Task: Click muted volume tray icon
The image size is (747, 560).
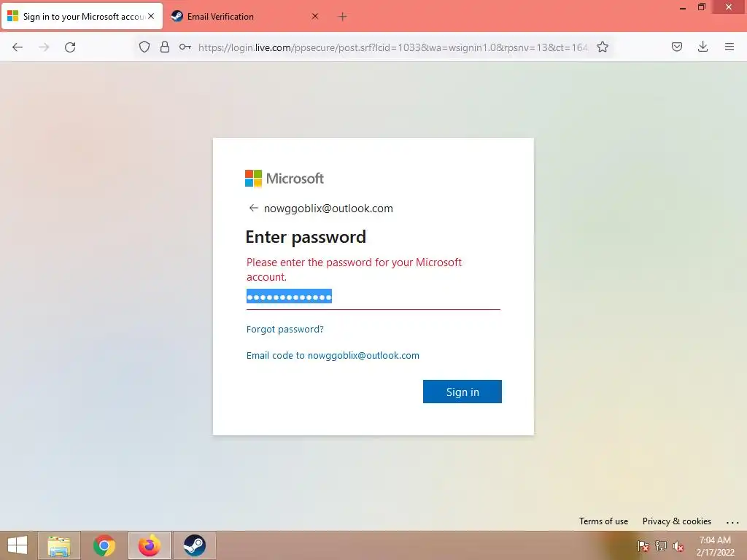Action: [678, 545]
